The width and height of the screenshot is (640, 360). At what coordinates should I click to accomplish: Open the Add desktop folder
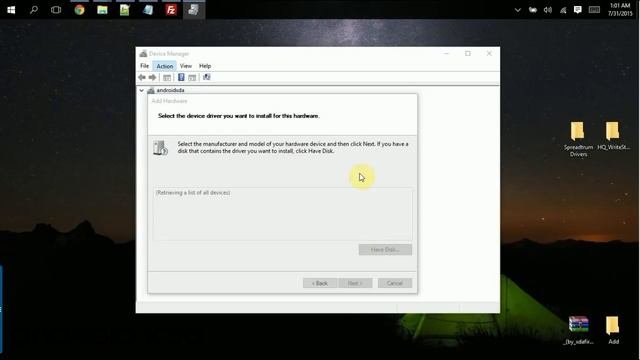point(613,330)
